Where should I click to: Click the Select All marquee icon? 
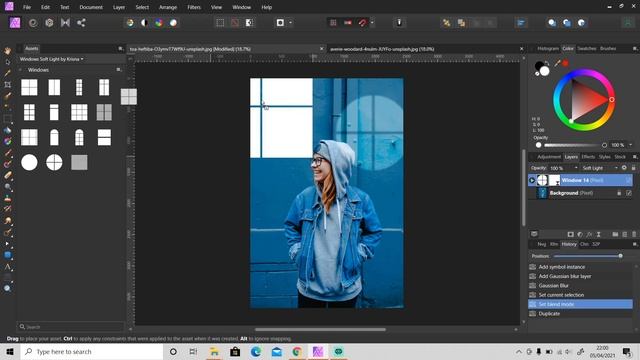(220, 23)
